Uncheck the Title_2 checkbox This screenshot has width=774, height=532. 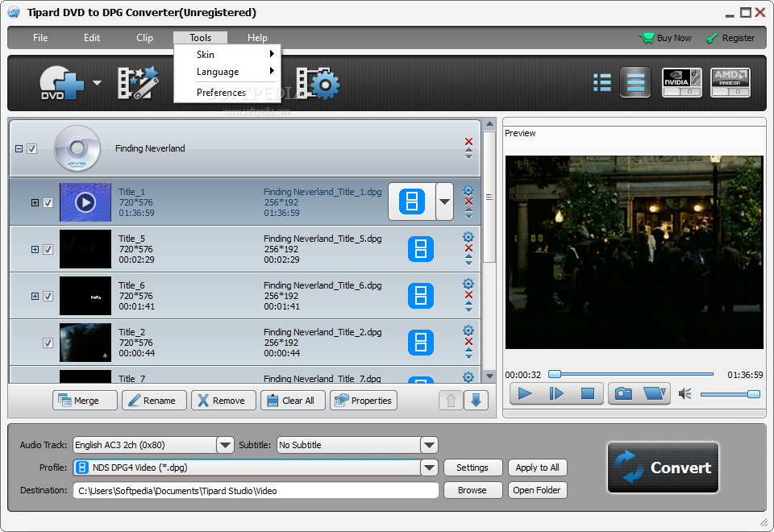[48, 343]
